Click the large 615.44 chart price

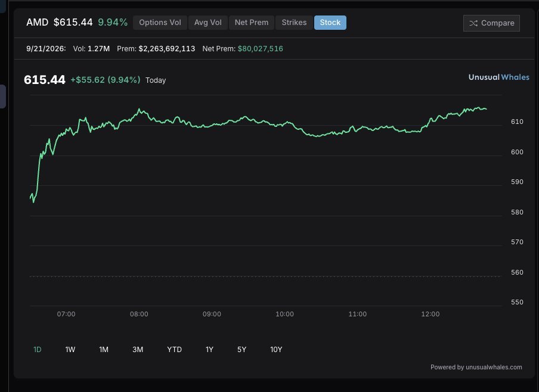pos(44,80)
